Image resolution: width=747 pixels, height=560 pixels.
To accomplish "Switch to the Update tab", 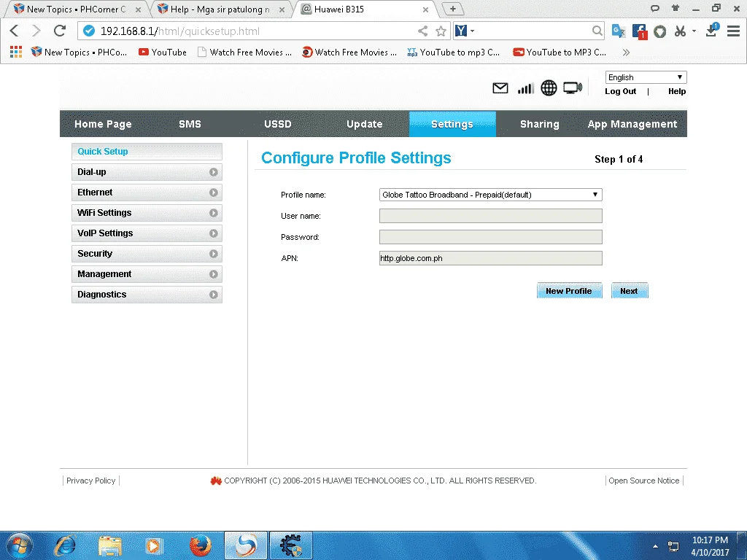I will [x=365, y=124].
